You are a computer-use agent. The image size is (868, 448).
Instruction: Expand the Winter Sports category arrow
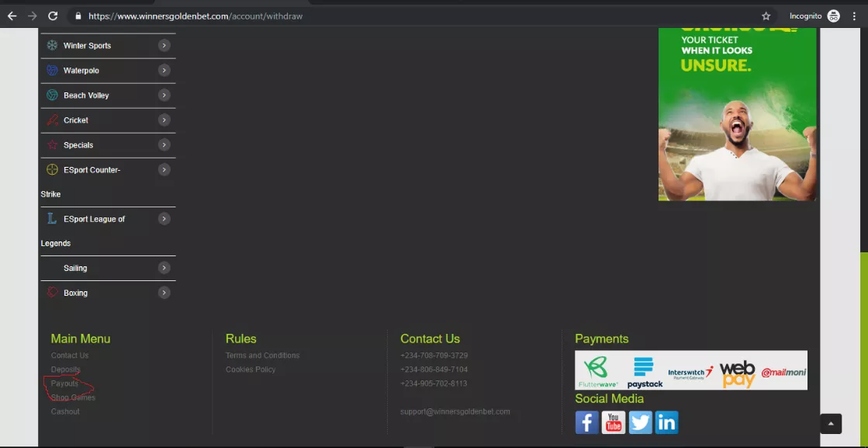tap(164, 46)
